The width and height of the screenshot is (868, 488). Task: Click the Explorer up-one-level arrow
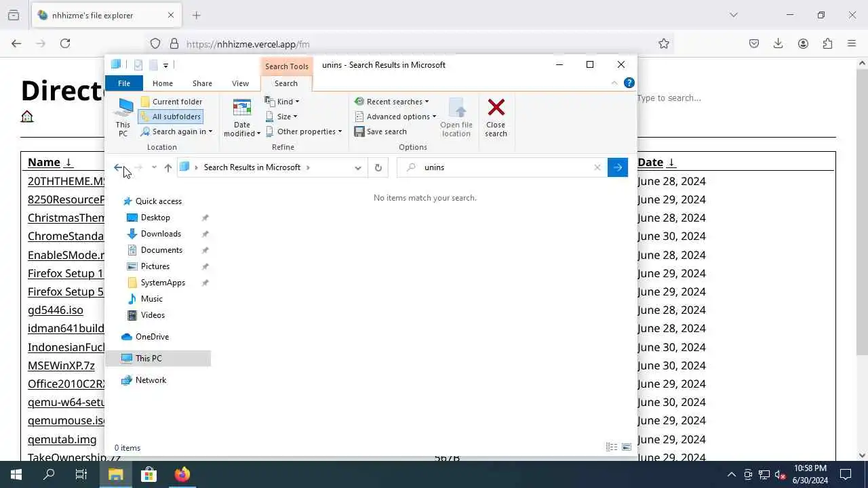(x=168, y=167)
